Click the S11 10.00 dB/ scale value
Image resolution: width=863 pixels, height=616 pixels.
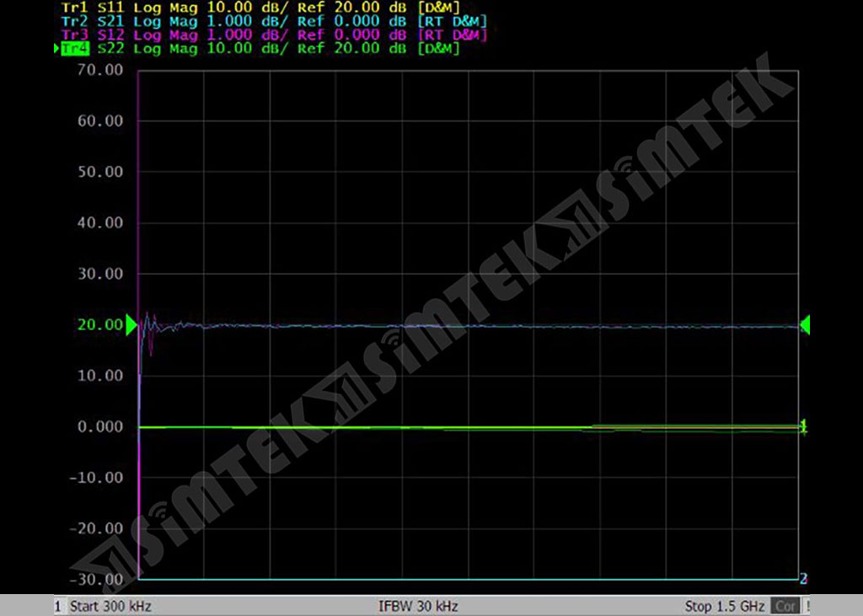point(248,8)
